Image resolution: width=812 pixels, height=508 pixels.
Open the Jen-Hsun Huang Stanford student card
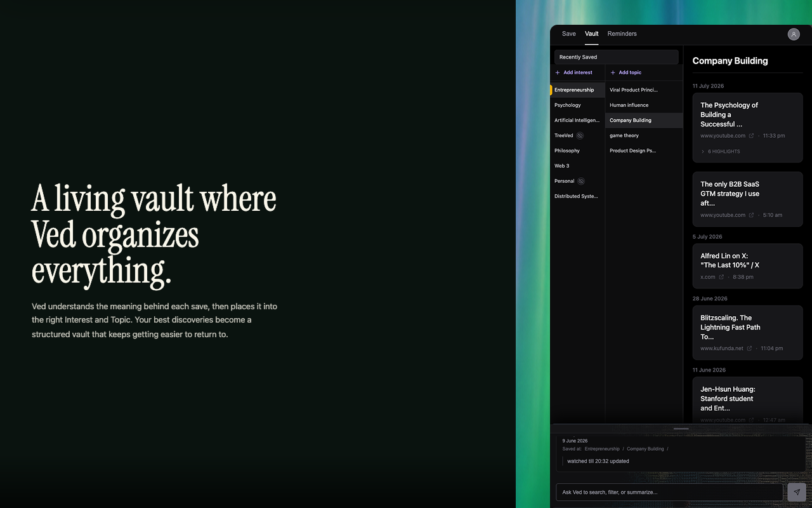(x=748, y=400)
